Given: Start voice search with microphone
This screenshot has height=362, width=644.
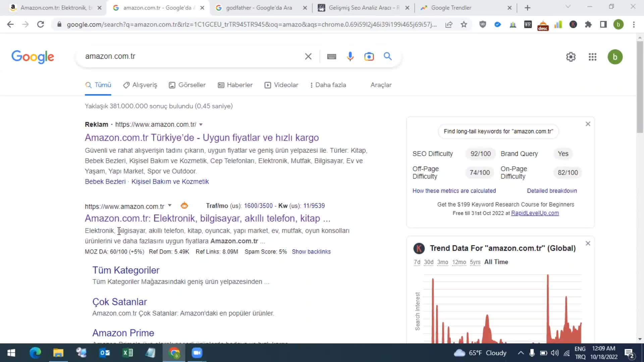Looking at the screenshot, I should pyautogui.click(x=350, y=56).
